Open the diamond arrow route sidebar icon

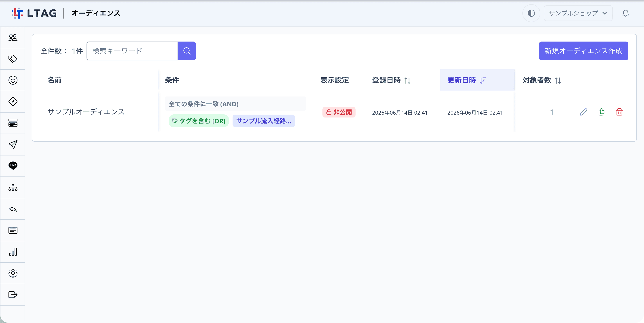(13, 102)
